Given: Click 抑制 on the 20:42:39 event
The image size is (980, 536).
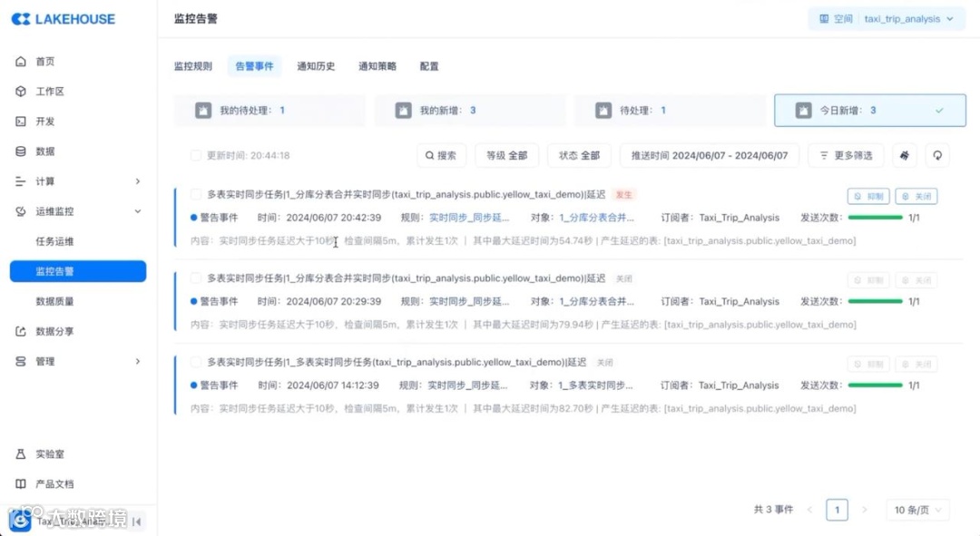Looking at the screenshot, I should click(868, 196).
